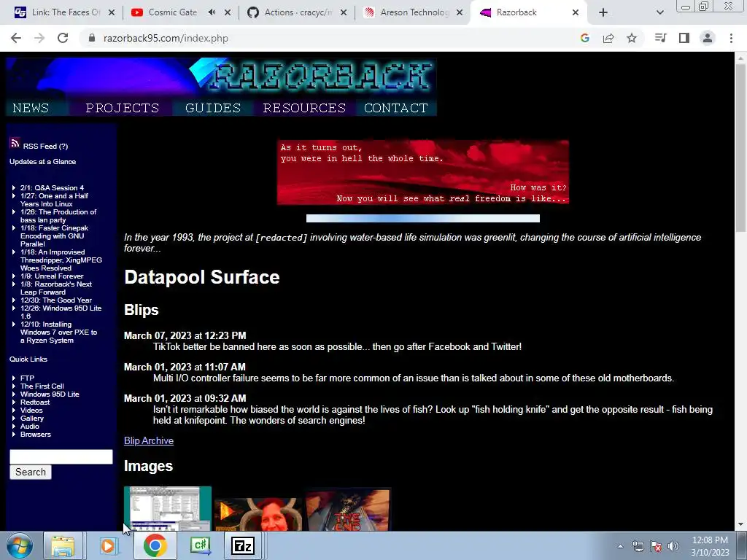The height and width of the screenshot is (560, 747).
Task: Open the media control toolbar icon
Action: pyautogui.click(x=660, y=38)
